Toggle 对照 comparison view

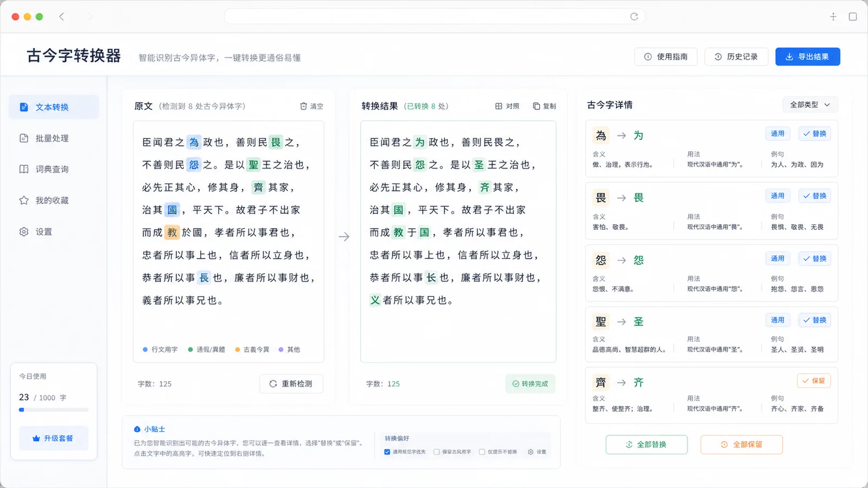point(507,106)
